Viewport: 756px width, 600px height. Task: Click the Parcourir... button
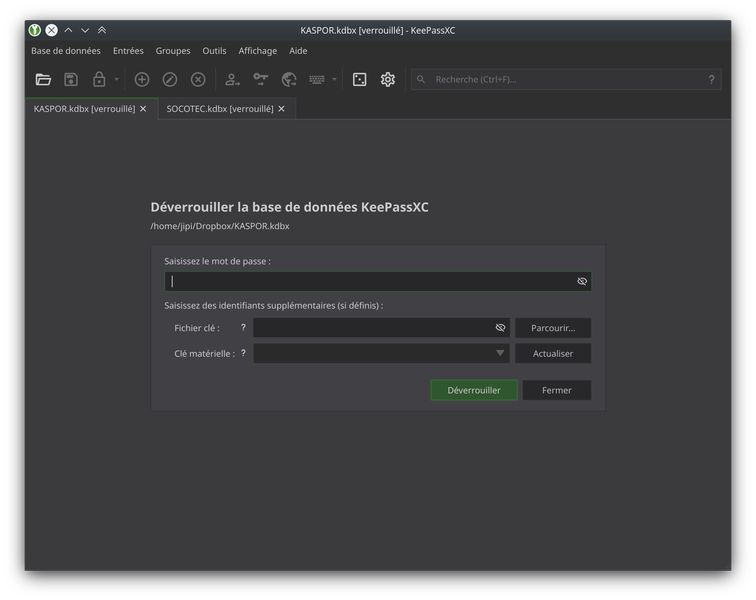coord(553,328)
